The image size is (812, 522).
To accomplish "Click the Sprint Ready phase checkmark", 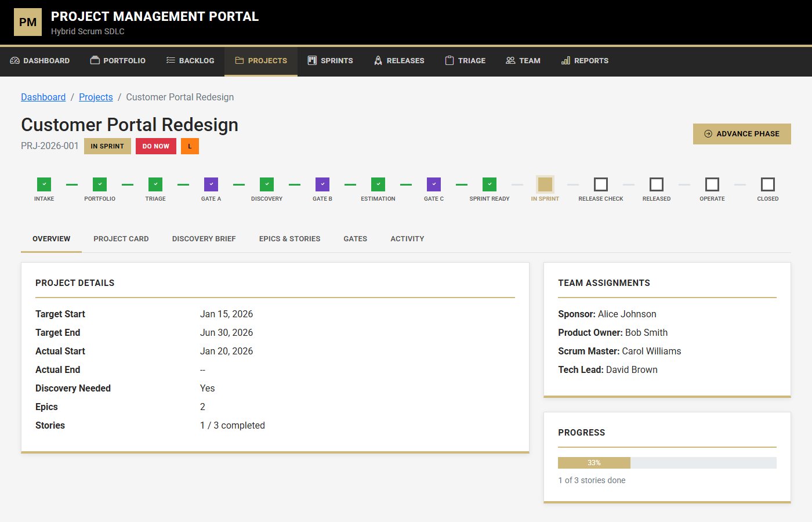I will 490,184.
